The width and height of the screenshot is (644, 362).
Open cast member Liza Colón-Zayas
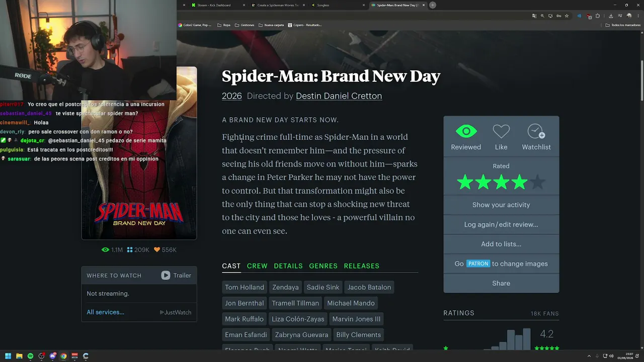[298, 319]
